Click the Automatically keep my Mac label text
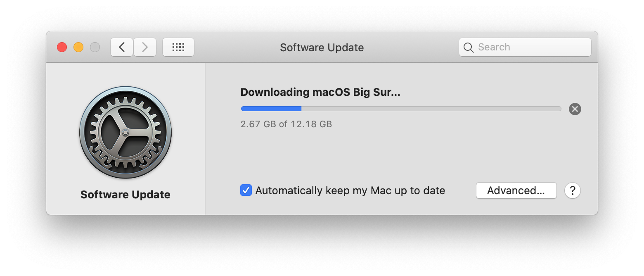The width and height of the screenshot is (644, 276). pyautogui.click(x=350, y=190)
